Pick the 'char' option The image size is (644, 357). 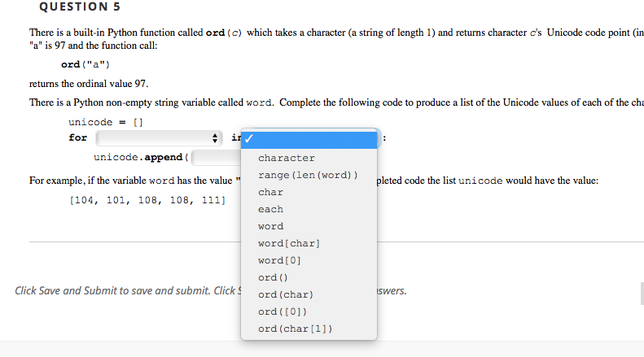[x=271, y=192]
